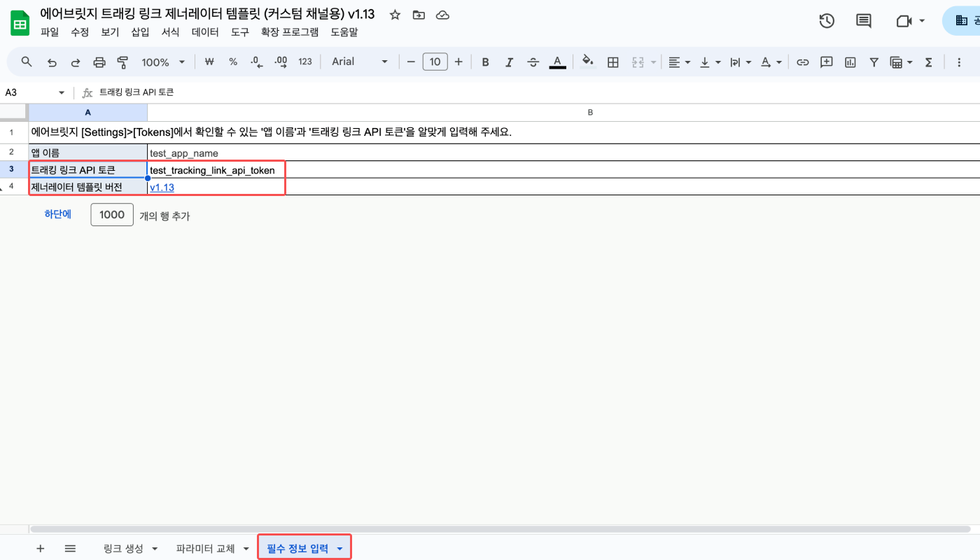Star this spreadsheet document

coord(395,15)
